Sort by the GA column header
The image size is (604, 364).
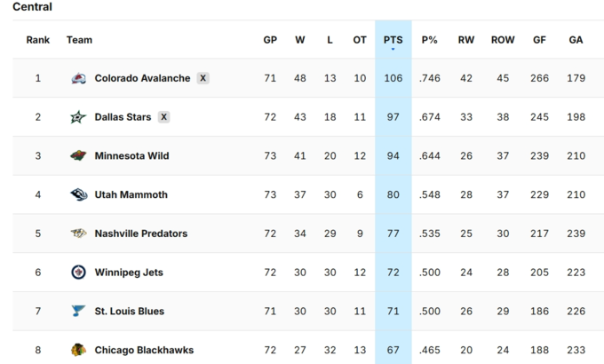(x=576, y=40)
